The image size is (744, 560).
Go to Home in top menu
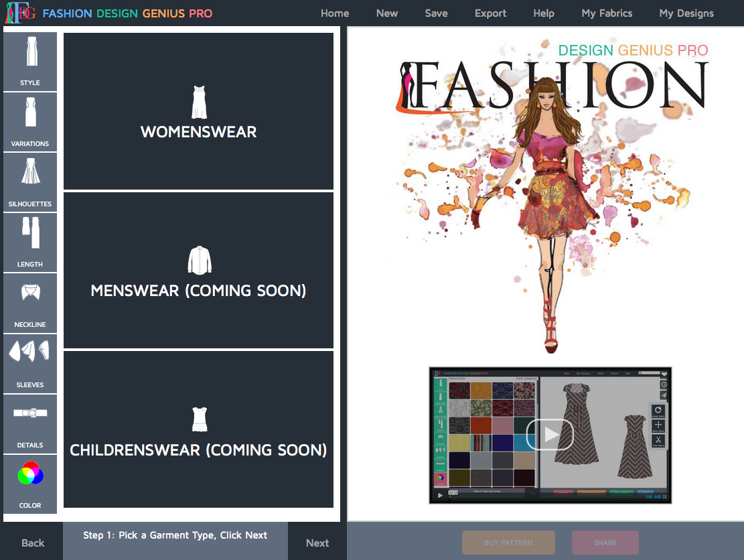335,13
